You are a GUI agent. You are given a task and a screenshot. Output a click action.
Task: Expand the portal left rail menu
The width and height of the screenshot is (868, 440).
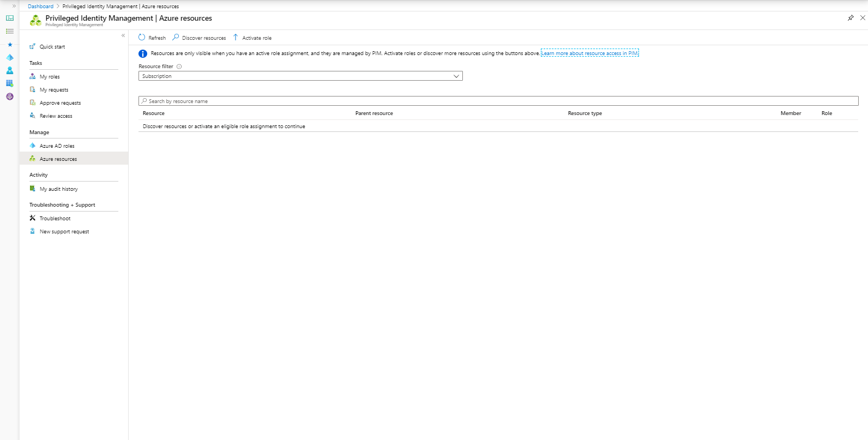[x=14, y=6]
